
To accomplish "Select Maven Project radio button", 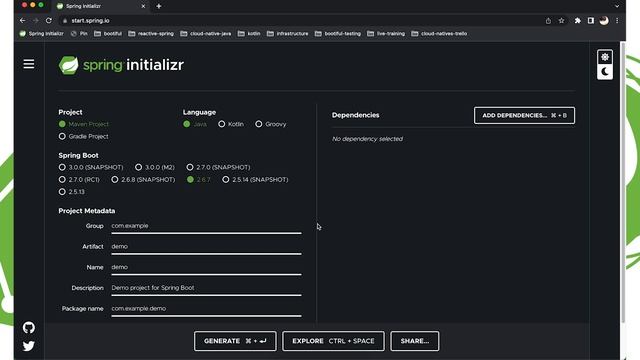I will click(62, 124).
